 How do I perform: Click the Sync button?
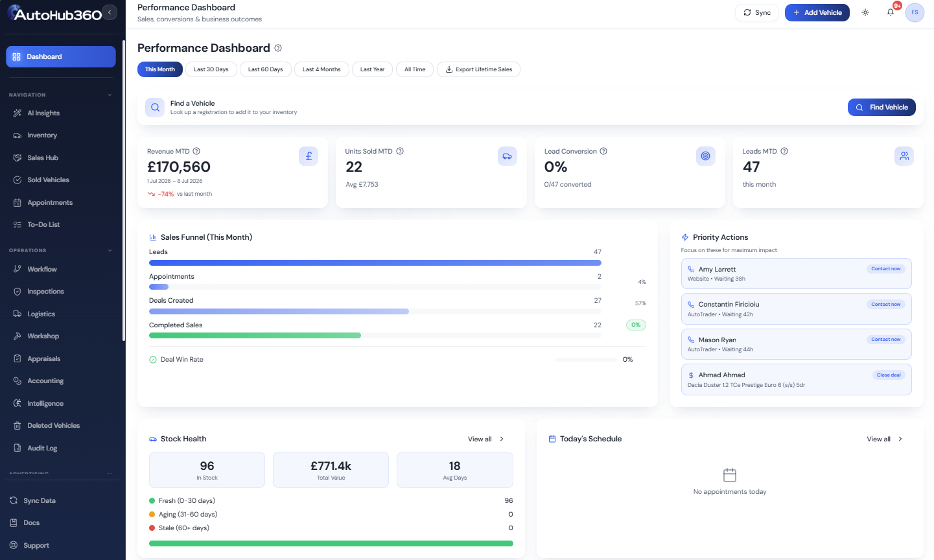(x=757, y=12)
